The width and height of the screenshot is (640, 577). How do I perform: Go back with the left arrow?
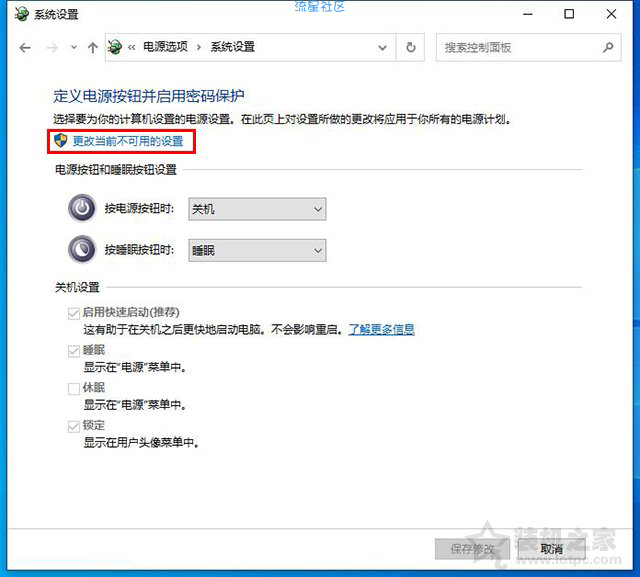click(x=25, y=48)
